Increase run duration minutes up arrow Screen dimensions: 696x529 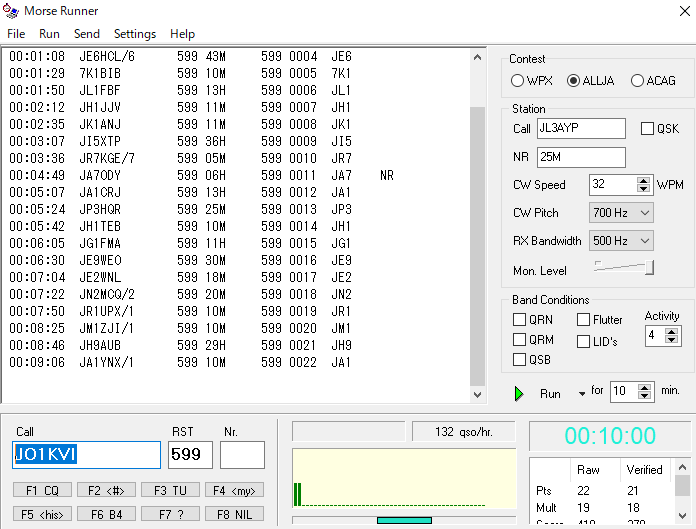pyautogui.click(x=645, y=387)
